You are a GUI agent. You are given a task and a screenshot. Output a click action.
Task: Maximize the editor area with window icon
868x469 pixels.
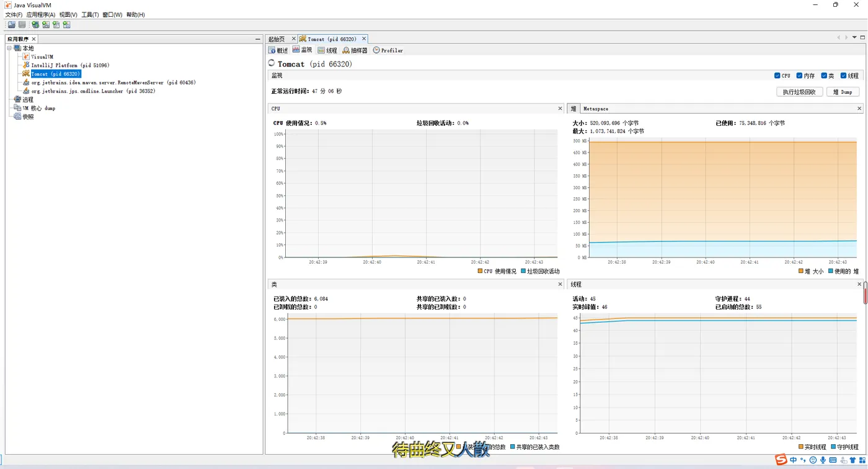862,37
